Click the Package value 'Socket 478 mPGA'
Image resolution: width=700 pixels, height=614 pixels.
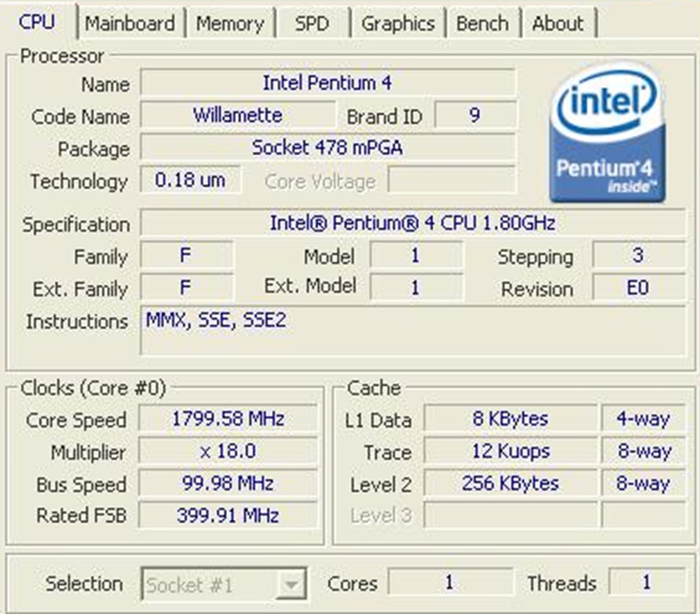point(328,147)
